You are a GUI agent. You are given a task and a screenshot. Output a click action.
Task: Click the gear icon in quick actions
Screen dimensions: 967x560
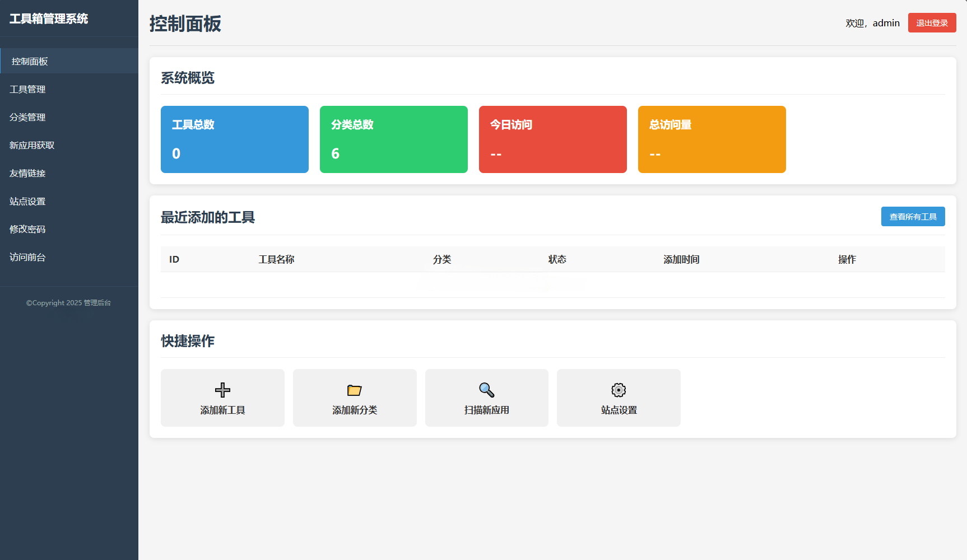[619, 390]
